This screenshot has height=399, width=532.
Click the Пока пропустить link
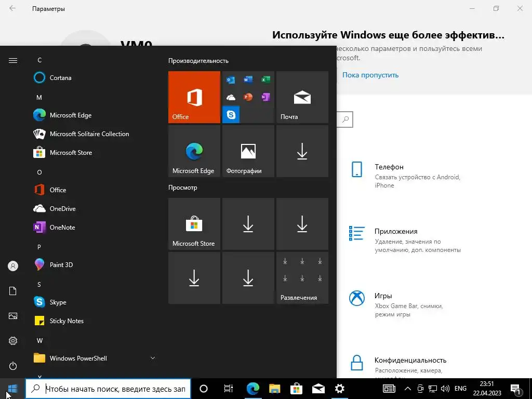(x=370, y=75)
